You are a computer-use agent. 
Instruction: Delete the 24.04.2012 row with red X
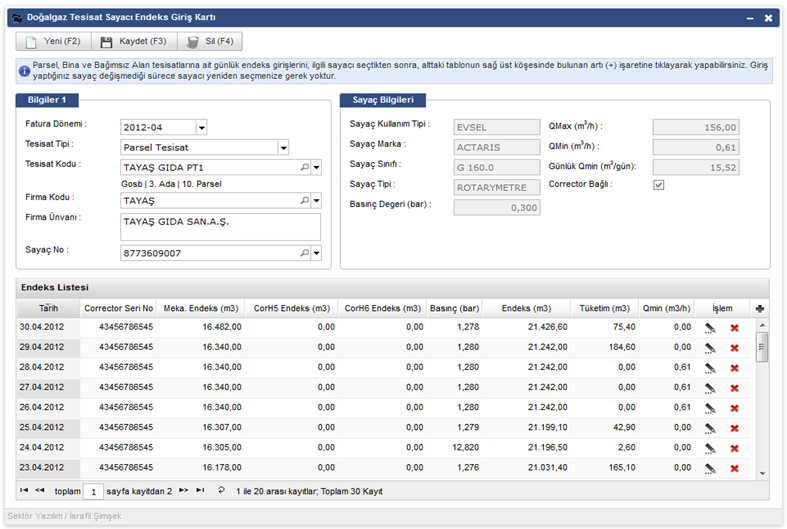[734, 448]
